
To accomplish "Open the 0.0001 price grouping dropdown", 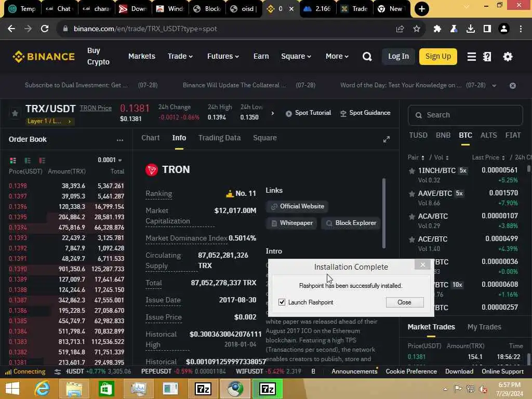I will [x=110, y=160].
